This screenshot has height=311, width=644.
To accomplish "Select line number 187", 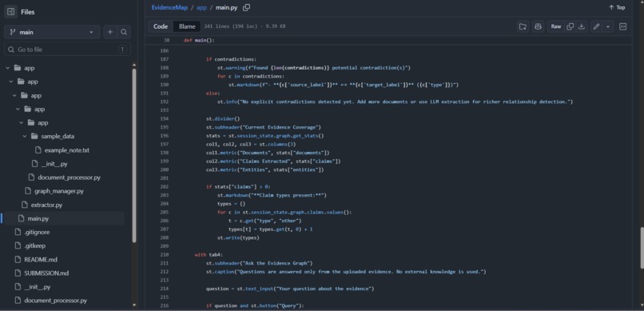I will pyautogui.click(x=165, y=59).
